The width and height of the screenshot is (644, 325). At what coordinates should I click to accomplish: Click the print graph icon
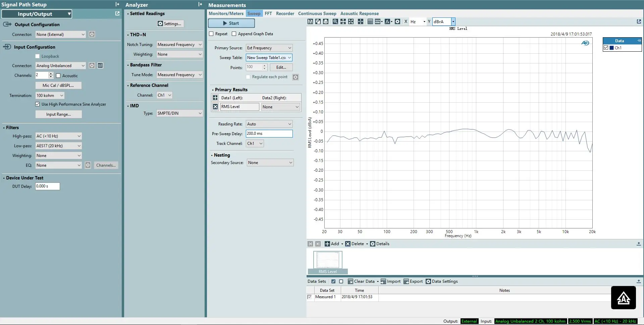tap(326, 21)
